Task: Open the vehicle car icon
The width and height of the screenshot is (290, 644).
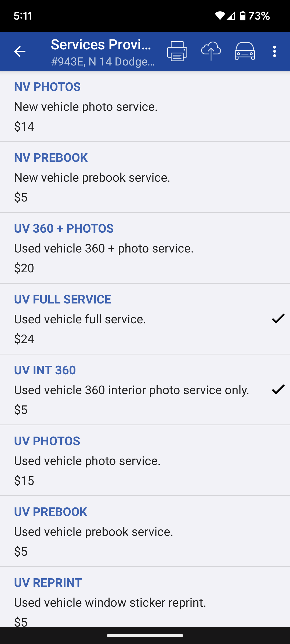Action: point(245,51)
